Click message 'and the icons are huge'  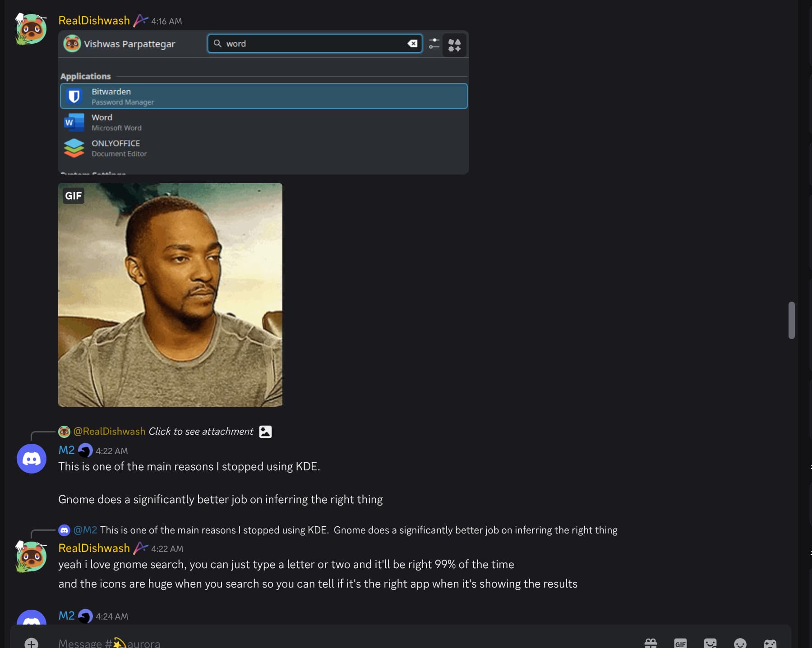318,584
